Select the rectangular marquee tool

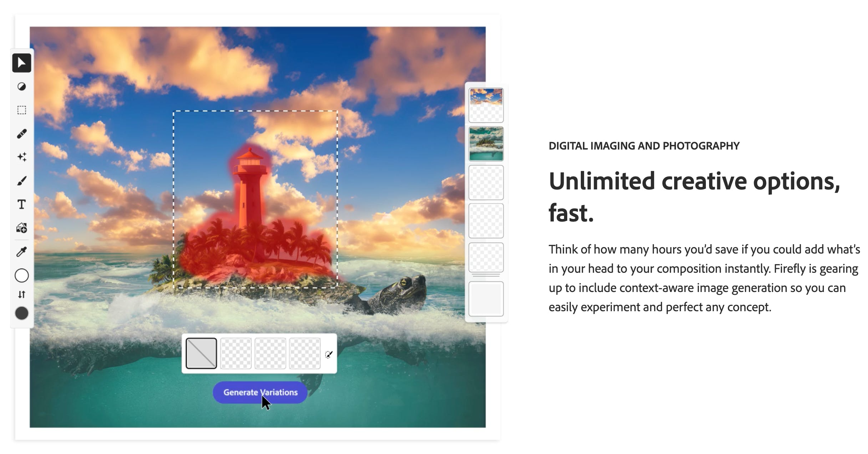[x=22, y=110]
